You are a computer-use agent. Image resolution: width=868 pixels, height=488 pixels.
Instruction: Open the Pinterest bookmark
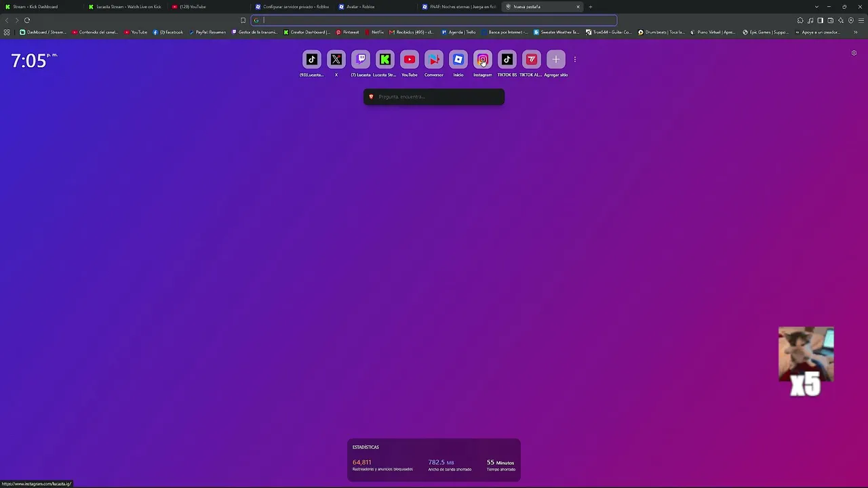click(x=348, y=32)
